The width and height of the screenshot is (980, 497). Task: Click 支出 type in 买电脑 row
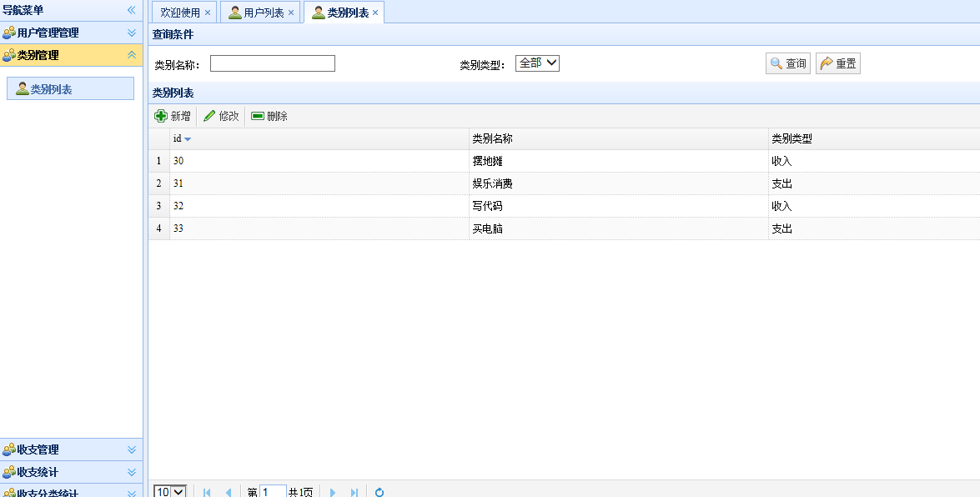(x=874, y=228)
